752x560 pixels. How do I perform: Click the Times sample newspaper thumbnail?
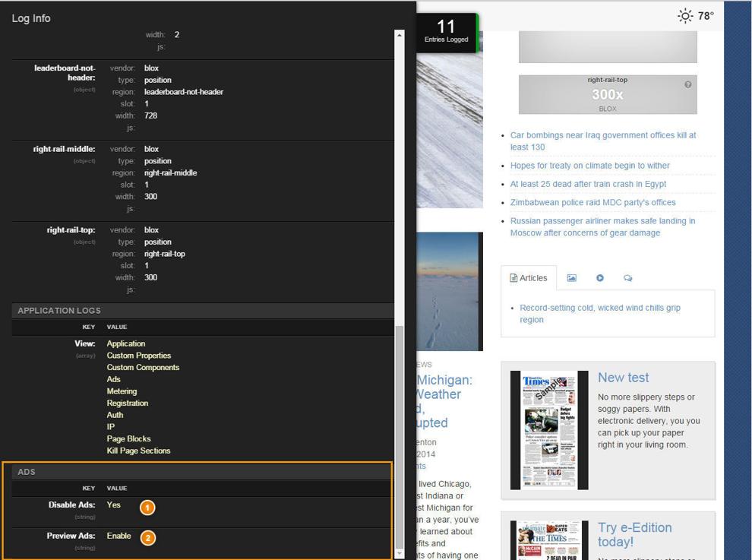549,430
